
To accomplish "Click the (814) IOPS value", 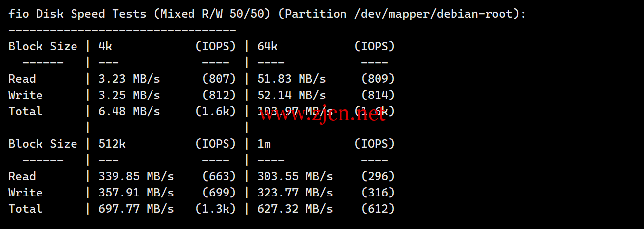I will point(378,95).
